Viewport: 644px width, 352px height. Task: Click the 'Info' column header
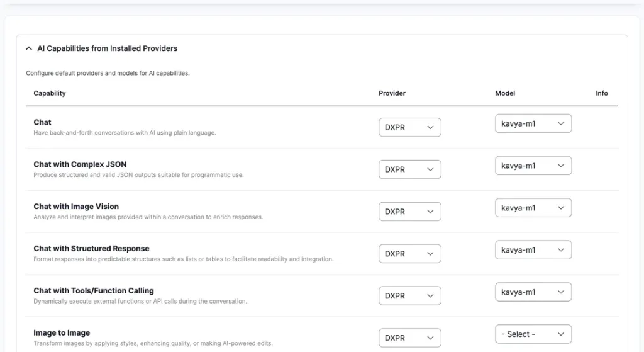coord(602,93)
